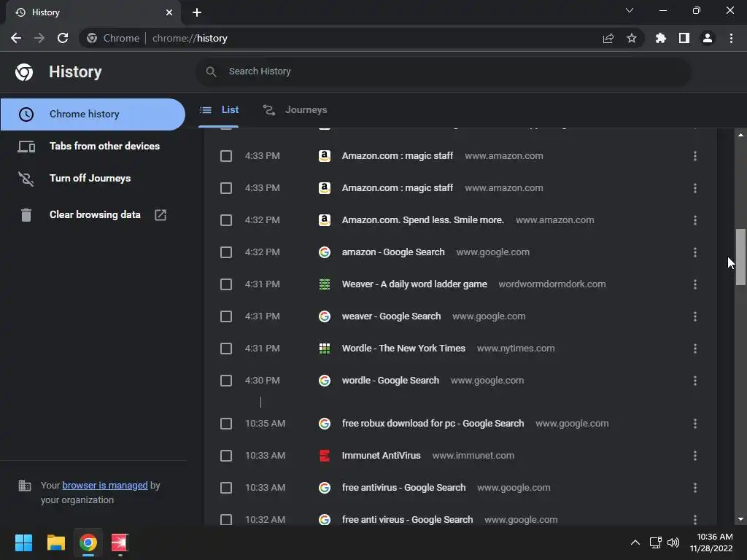747x560 pixels.
Task: Click the magnifier icon in Search History
Action: [x=211, y=71]
